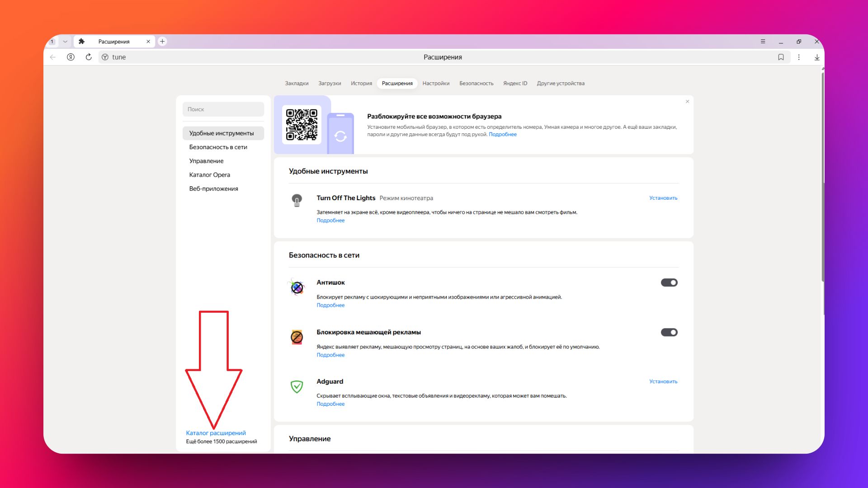Click the Блокировка мешающей рекламы title
868x488 pixels.
[x=368, y=332]
